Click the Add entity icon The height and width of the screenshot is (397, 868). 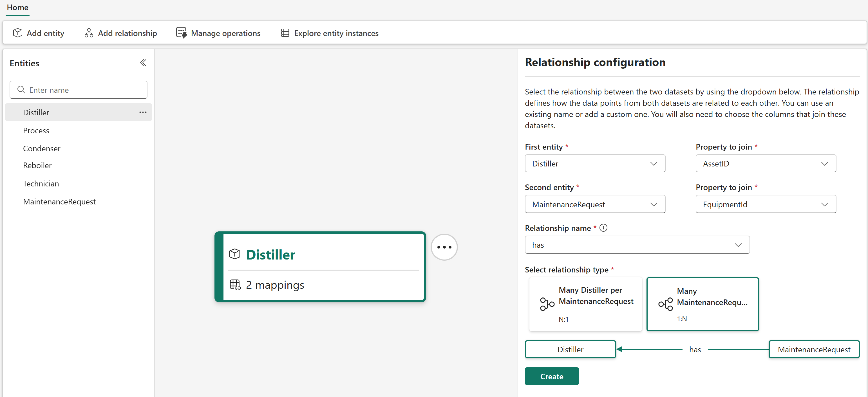coord(17,33)
